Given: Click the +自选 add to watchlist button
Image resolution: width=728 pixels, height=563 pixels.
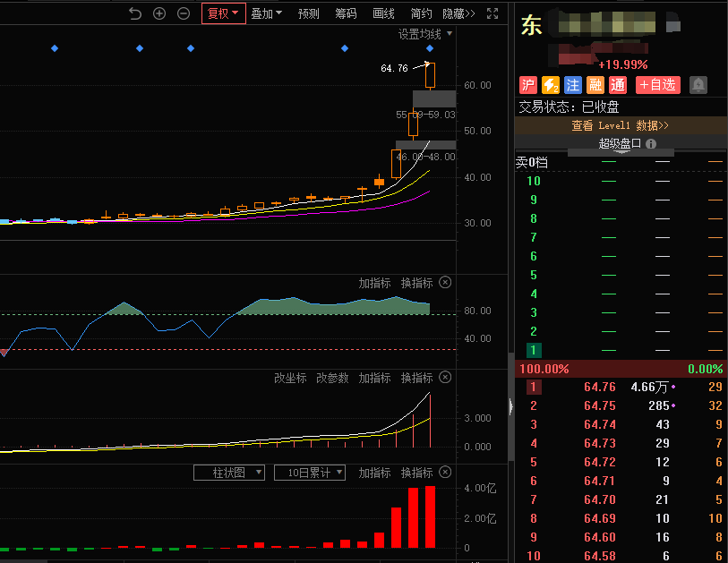Looking at the screenshot, I should (x=658, y=85).
